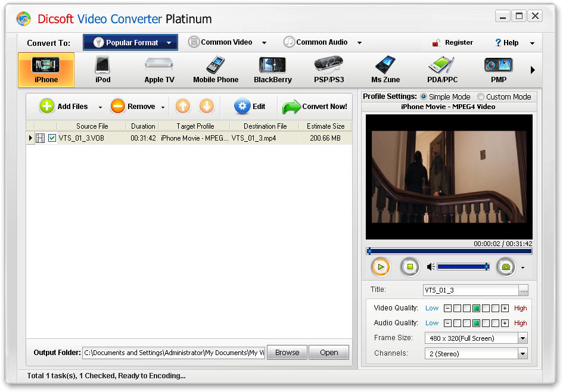Click the ellipsis button next to Title

524,290
